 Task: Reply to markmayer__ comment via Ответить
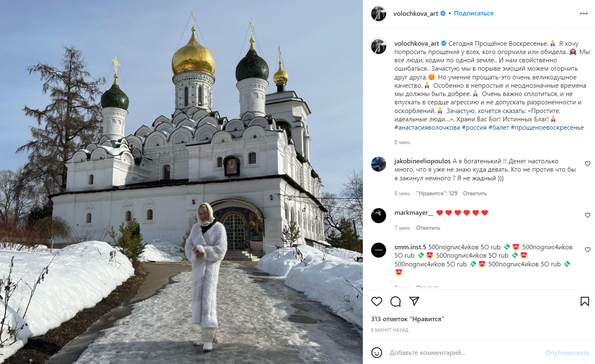click(428, 228)
